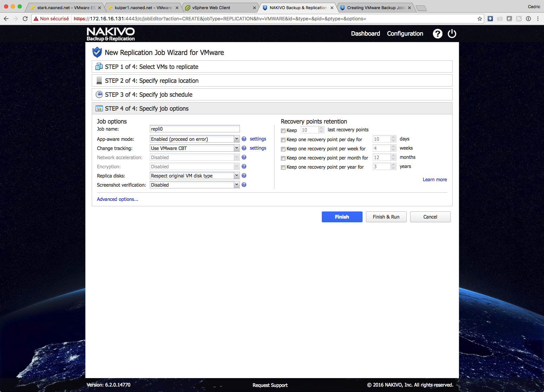This screenshot has width=544, height=392.
Task: Open the App-aware mode dropdown
Action: [x=195, y=139]
